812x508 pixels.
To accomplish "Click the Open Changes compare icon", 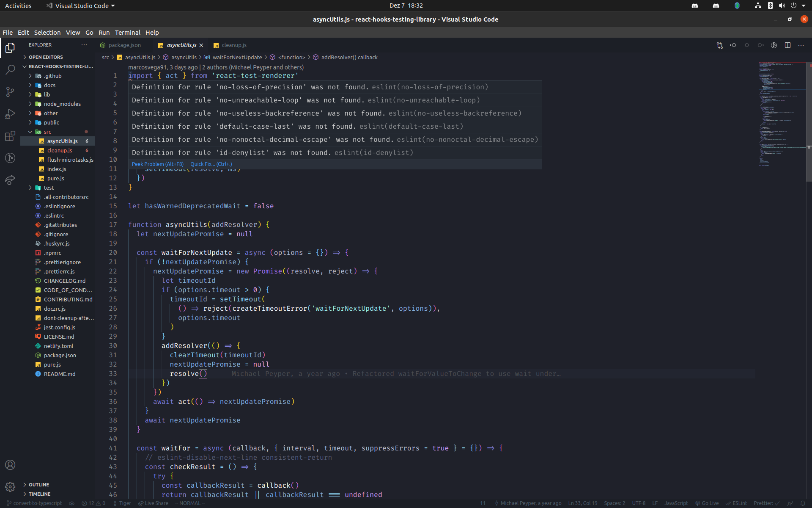I will tap(720, 45).
